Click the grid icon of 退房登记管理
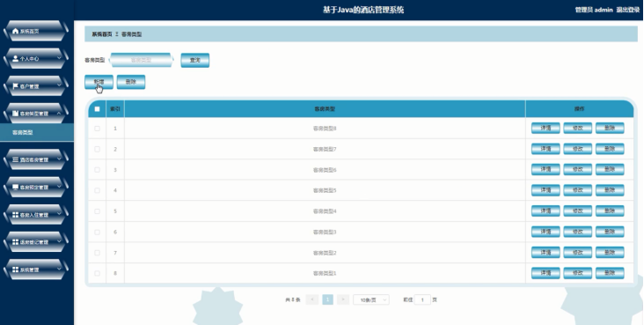644x325 pixels. [x=16, y=242]
